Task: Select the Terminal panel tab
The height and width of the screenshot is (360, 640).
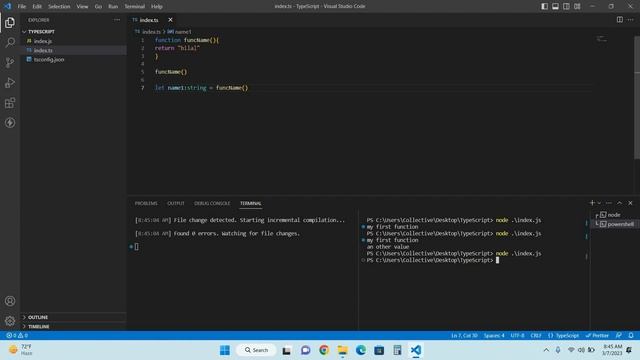Action: pos(251,203)
